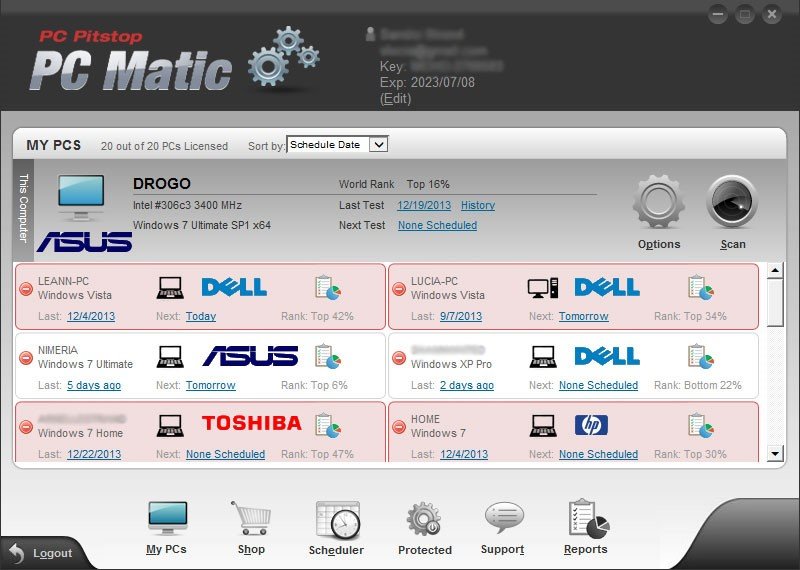The height and width of the screenshot is (570, 800).
Task: Remove NIMERIA with red minus icon
Action: click(x=26, y=358)
